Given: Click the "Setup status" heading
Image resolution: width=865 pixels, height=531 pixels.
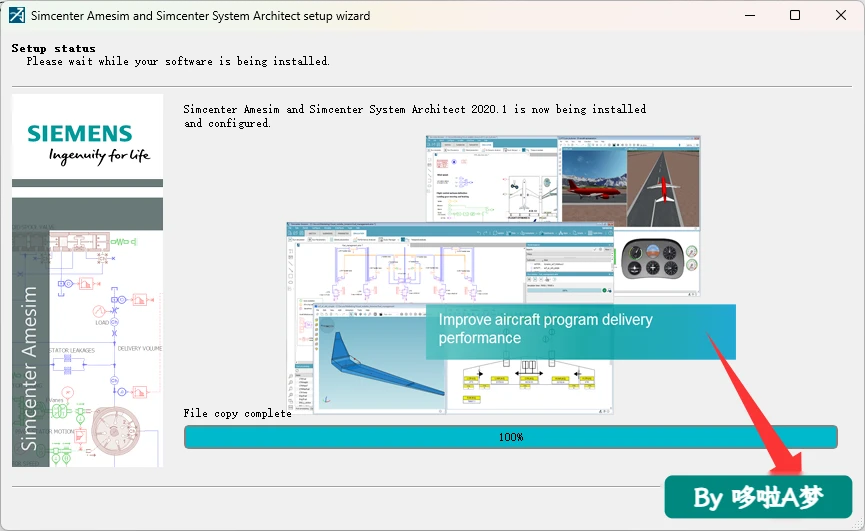Looking at the screenshot, I should point(54,48).
